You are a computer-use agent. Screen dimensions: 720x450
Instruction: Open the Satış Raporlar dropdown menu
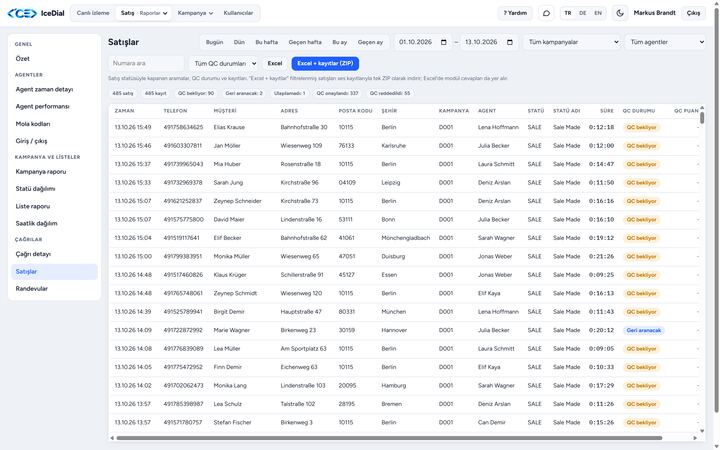coord(144,13)
